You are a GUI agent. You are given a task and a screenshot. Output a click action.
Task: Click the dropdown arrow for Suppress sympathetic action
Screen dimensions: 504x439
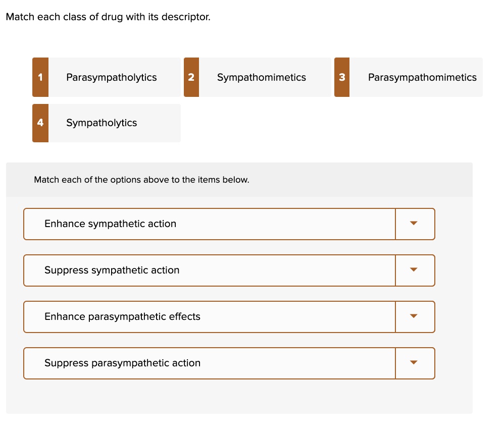pyautogui.click(x=414, y=270)
